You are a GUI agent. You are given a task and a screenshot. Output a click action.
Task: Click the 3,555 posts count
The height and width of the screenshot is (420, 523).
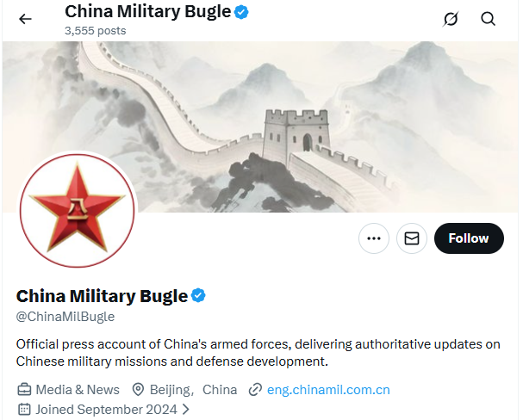[x=96, y=31]
